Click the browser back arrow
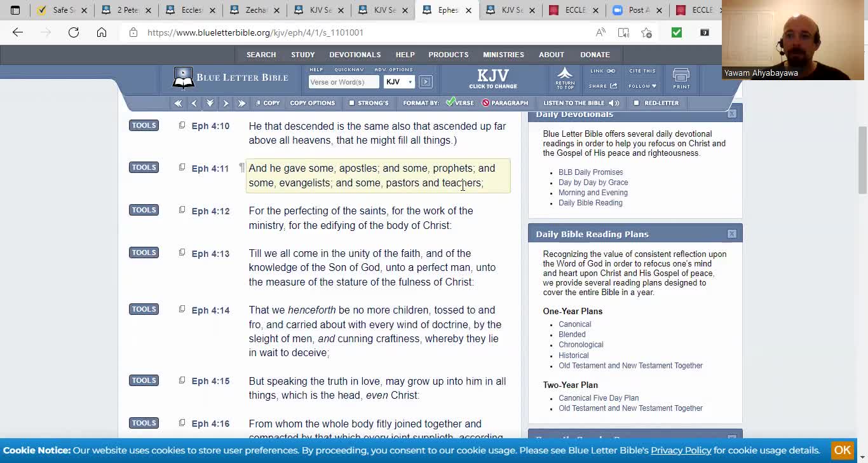 pyautogui.click(x=18, y=32)
